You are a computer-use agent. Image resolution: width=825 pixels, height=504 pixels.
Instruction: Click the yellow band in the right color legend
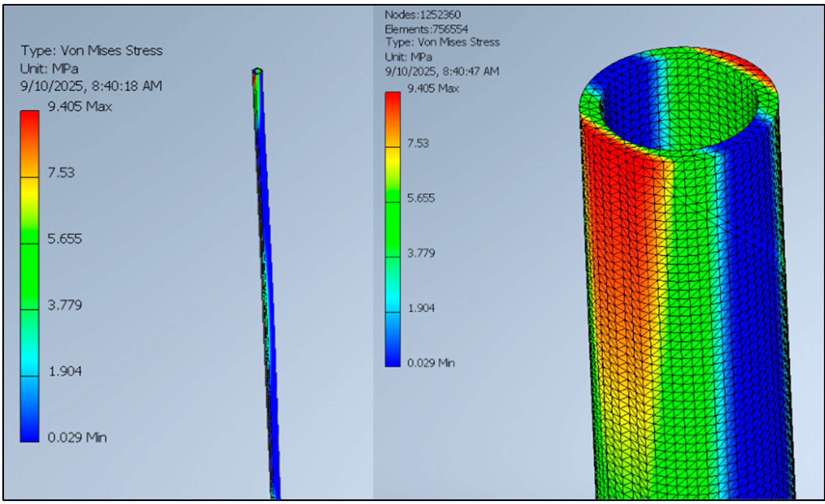[x=392, y=162]
